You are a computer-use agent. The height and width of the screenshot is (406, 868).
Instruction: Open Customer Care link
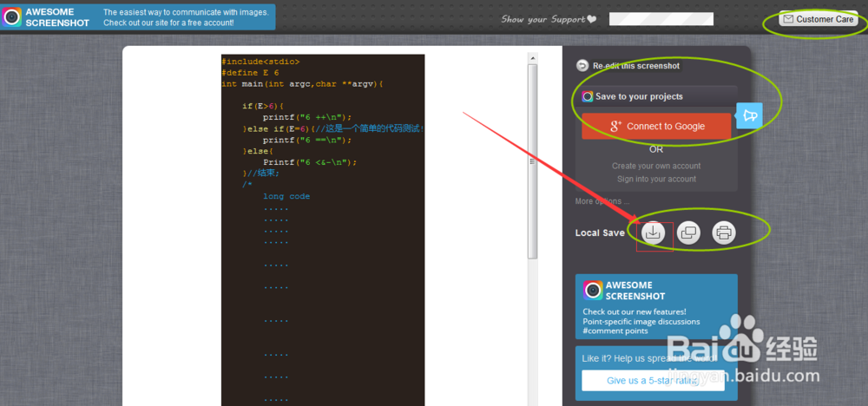coord(819,19)
